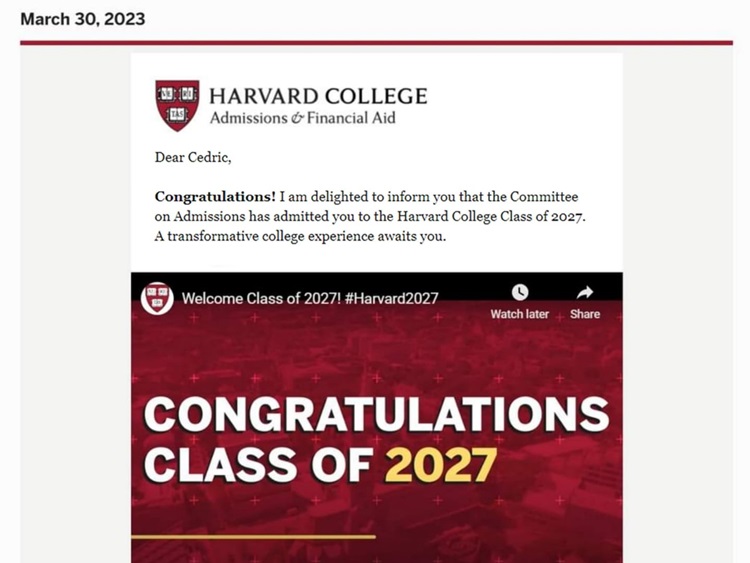The width and height of the screenshot is (750, 563).
Task: Click the round channel avatar on the video
Action: click(157, 297)
